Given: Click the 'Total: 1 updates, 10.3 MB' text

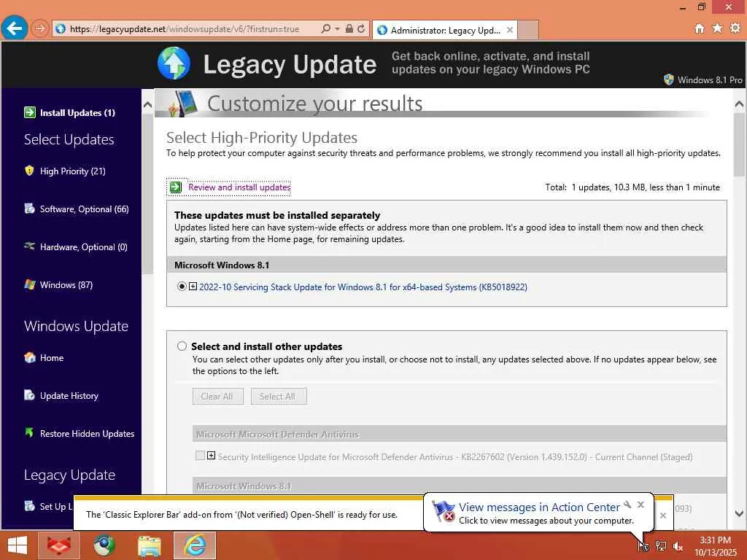Looking at the screenshot, I should [632, 187].
